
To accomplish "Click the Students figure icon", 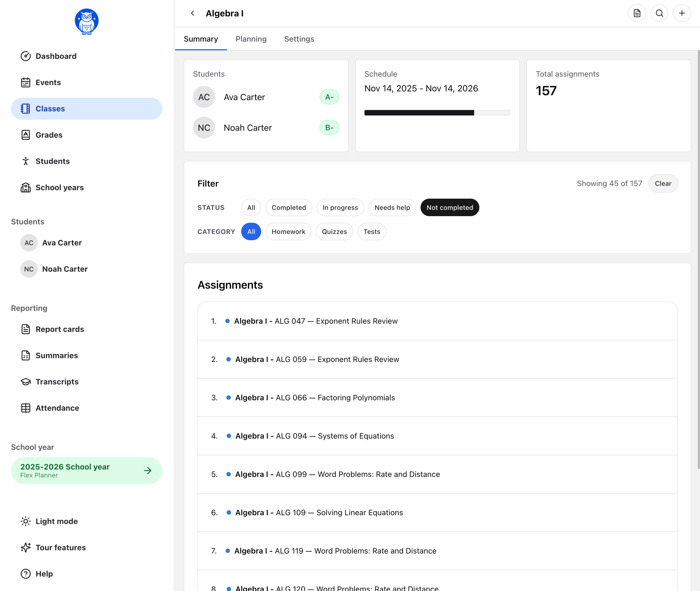I will tap(26, 161).
